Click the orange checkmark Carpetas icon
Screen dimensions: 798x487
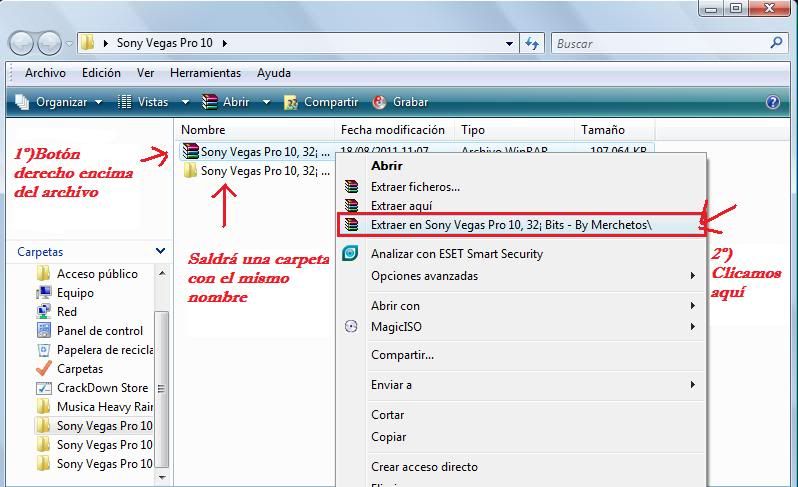44,368
